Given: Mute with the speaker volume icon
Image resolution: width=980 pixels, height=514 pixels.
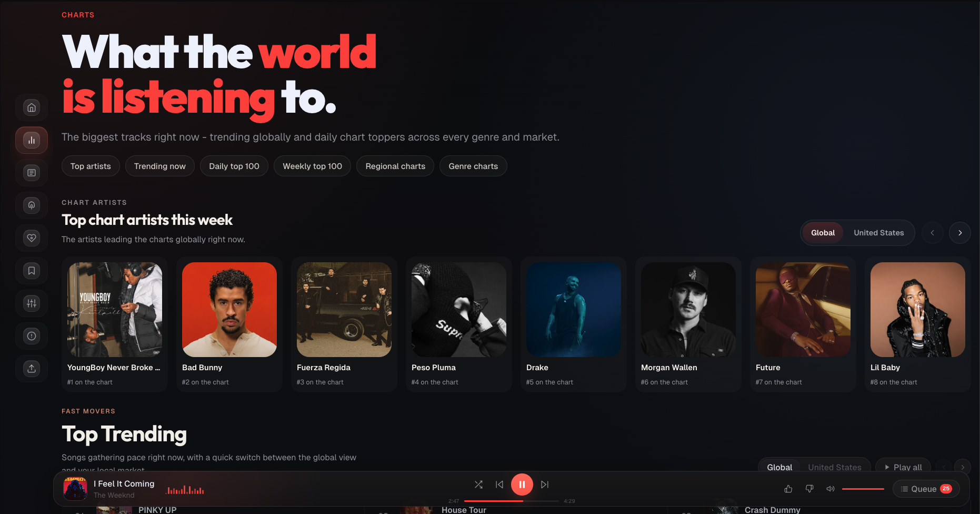Looking at the screenshot, I should 831,489.
